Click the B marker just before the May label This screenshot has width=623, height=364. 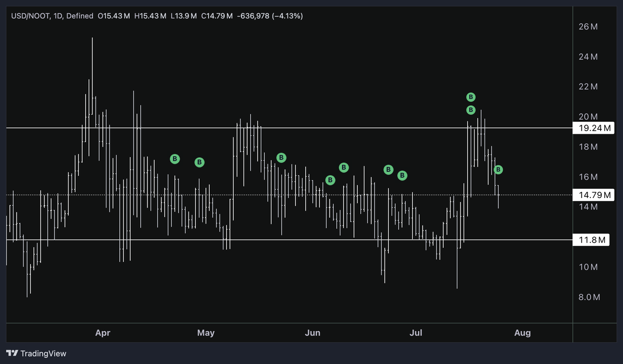[199, 162]
